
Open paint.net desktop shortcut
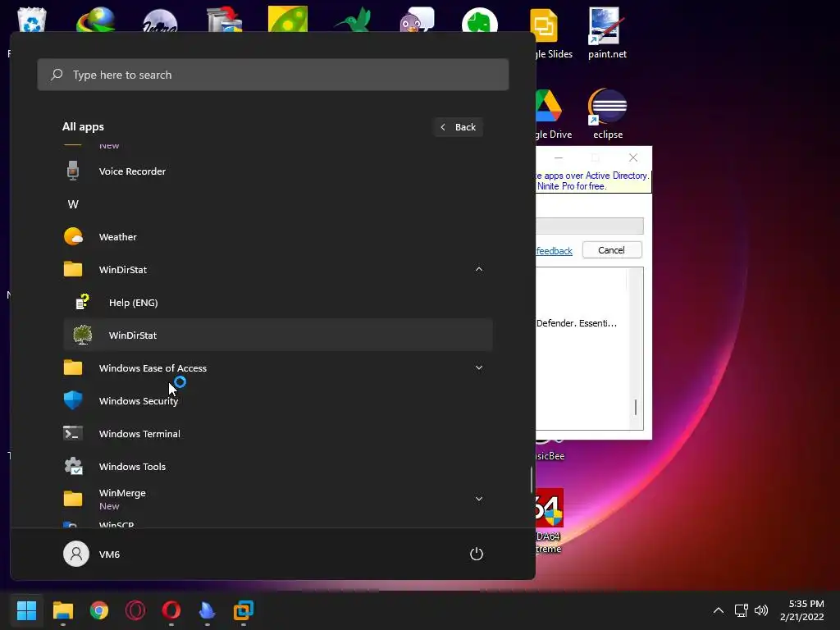click(x=607, y=32)
